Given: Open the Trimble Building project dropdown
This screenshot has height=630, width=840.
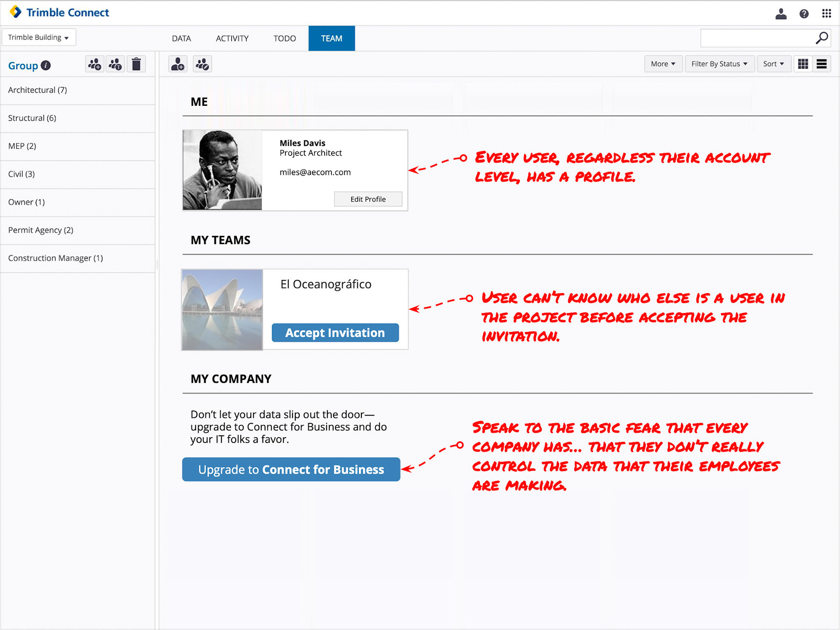Looking at the screenshot, I should click(38, 37).
